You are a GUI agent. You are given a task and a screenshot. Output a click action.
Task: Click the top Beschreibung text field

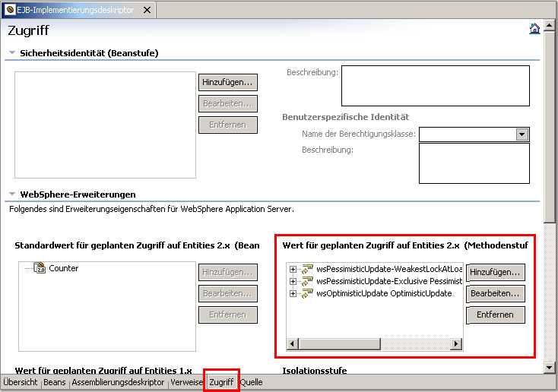click(436, 86)
